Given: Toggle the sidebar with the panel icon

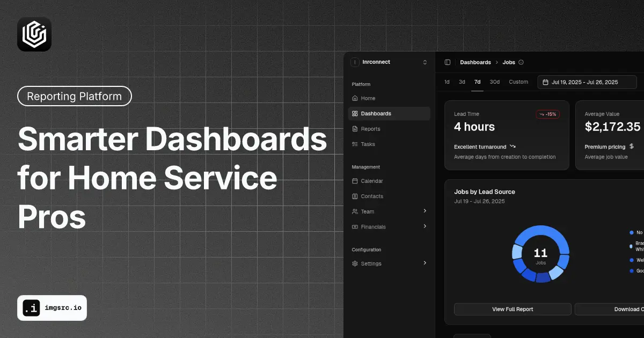Looking at the screenshot, I should [447, 62].
